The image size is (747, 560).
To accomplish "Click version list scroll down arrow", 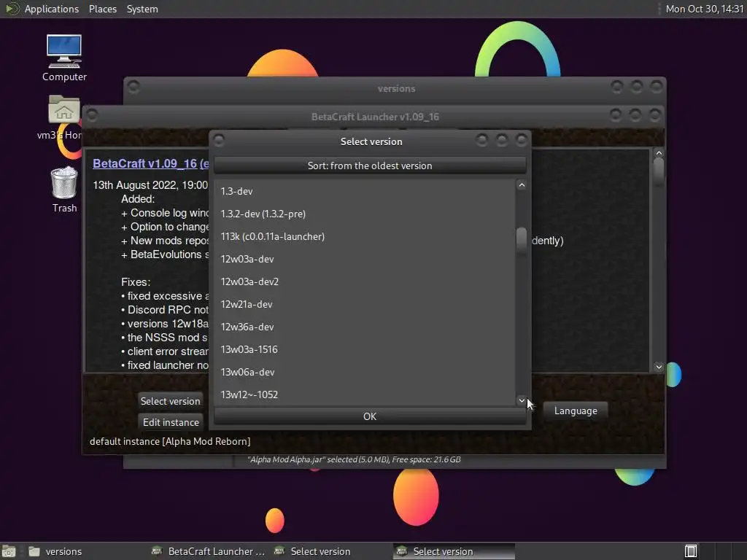I will (522, 400).
